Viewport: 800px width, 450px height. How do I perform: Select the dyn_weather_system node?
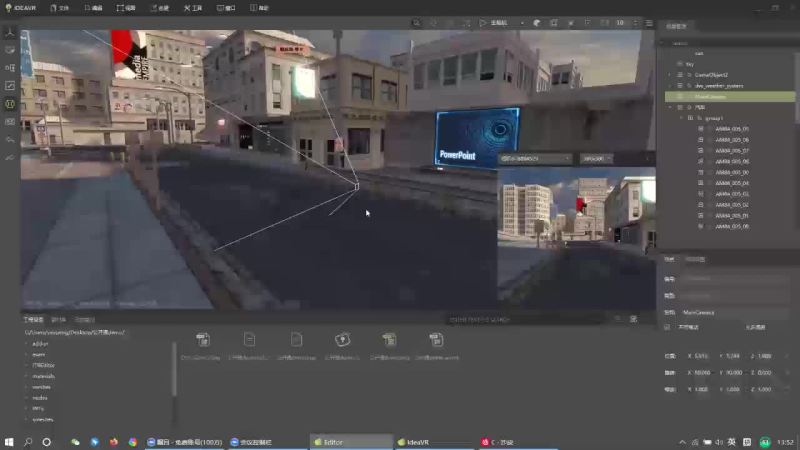coord(719,86)
